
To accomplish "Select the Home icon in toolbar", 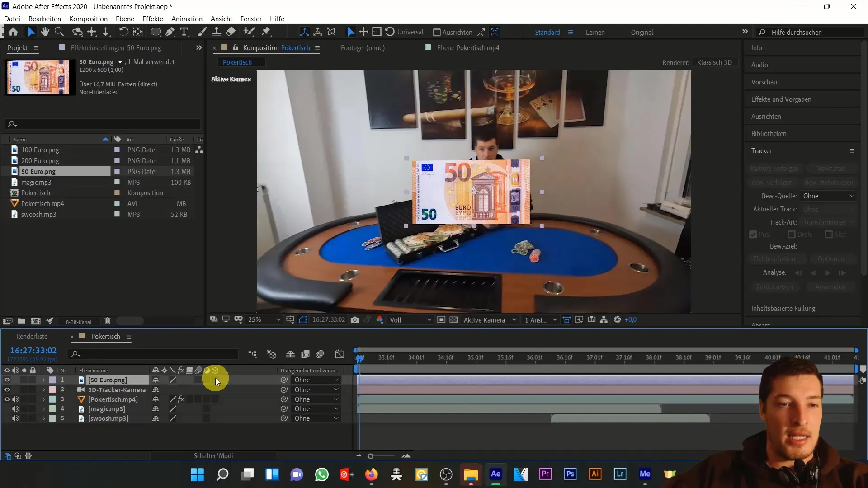I will click(x=13, y=32).
